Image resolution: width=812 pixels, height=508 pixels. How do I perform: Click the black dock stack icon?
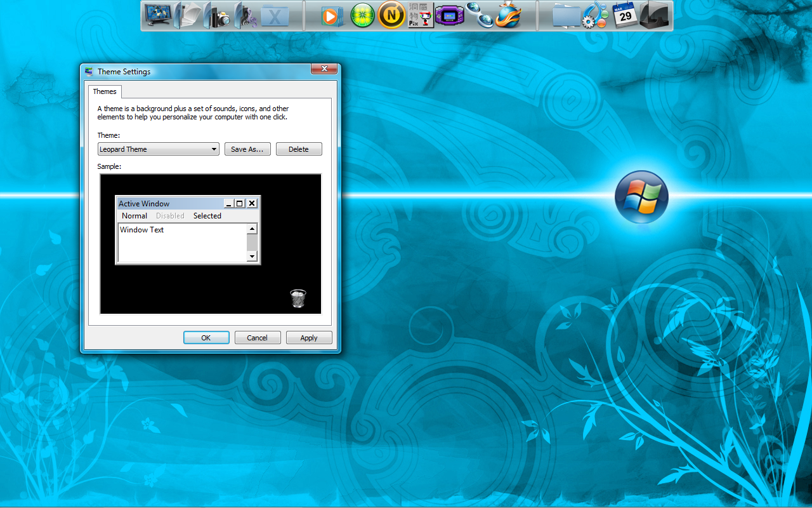pos(654,15)
